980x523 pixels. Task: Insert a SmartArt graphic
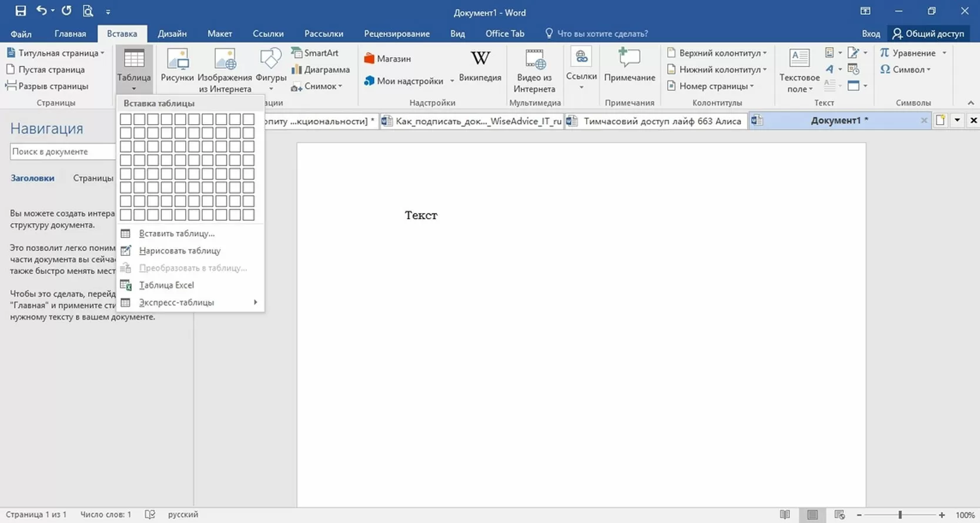pos(315,53)
